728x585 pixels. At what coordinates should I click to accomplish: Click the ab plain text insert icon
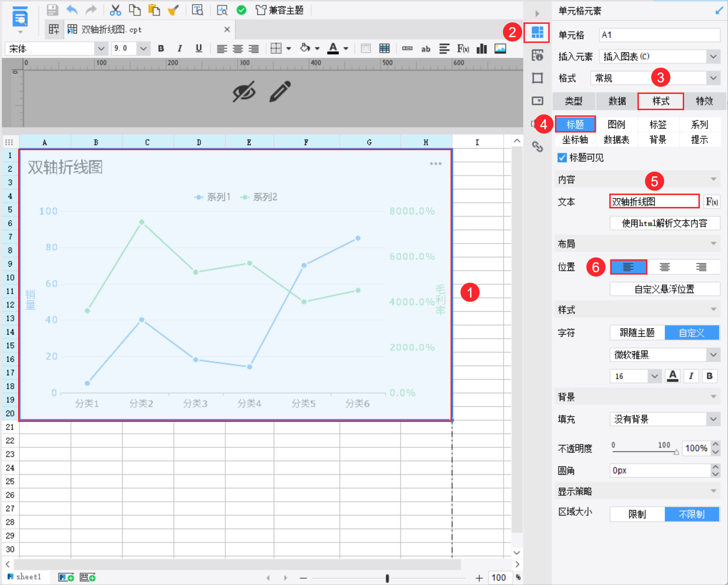(x=426, y=49)
